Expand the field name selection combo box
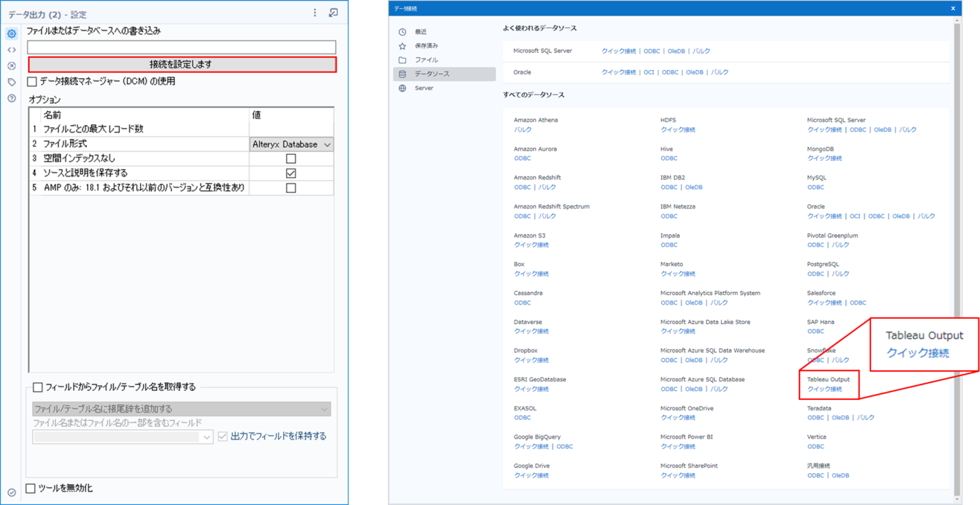The width and height of the screenshot is (980, 505). [x=208, y=437]
